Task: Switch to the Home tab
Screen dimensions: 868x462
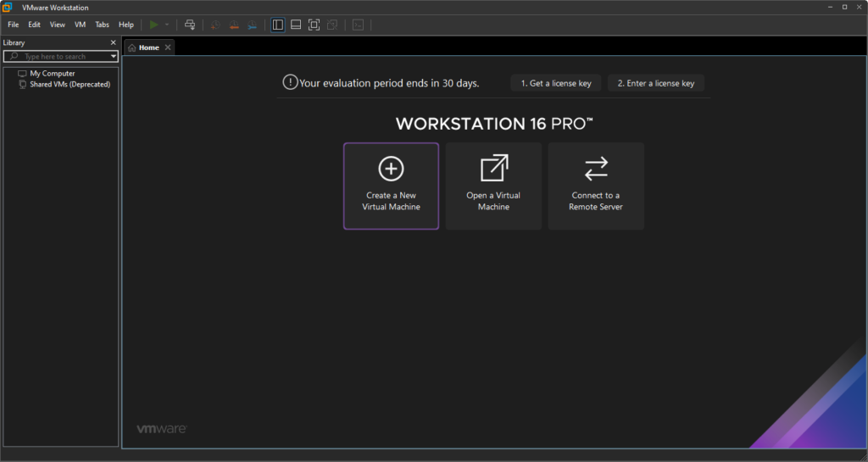Action: pos(149,47)
